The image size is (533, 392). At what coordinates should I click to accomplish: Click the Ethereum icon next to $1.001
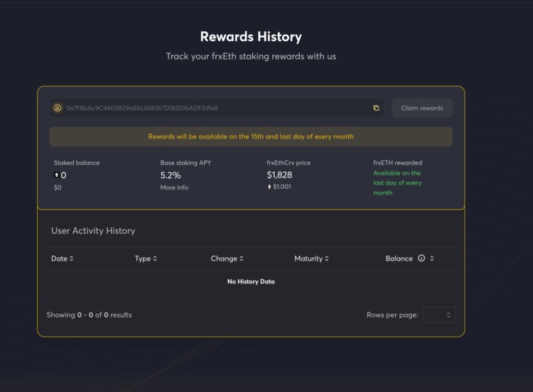(269, 187)
